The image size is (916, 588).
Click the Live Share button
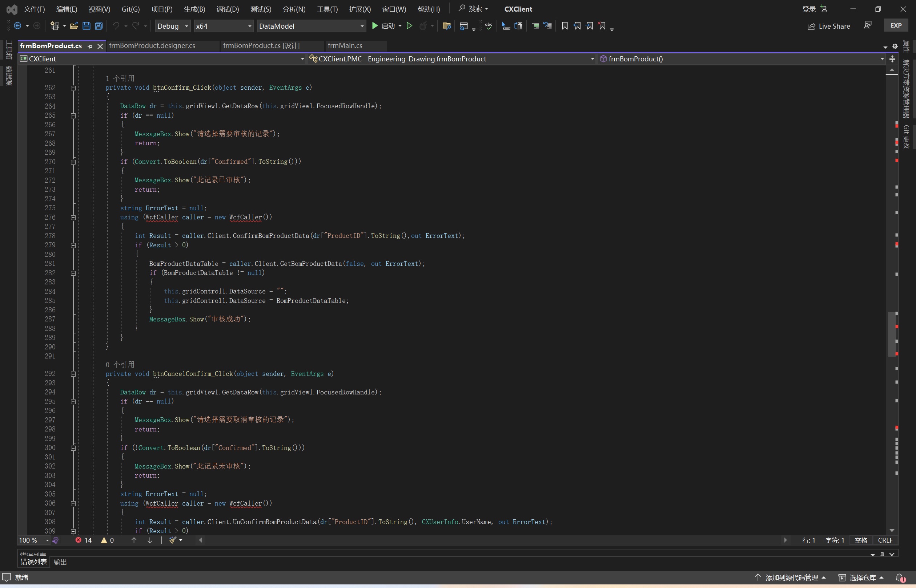pos(828,26)
